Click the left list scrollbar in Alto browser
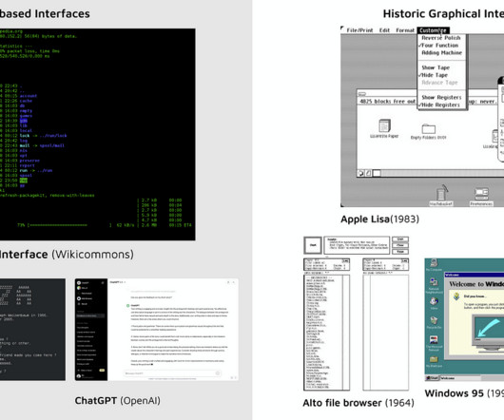This screenshot has width=504, height=420. click(x=346, y=333)
